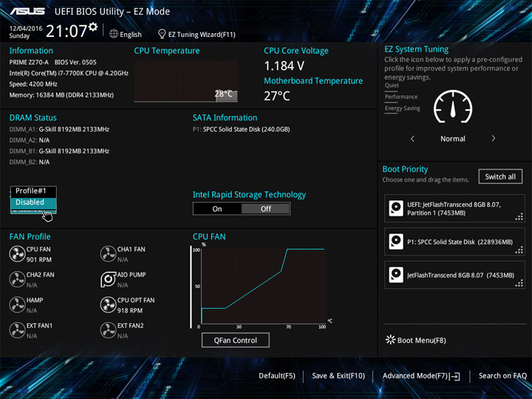This screenshot has height=399, width=532.
Task: Open Boot Menu(F8)
Action: coord(415,340)
